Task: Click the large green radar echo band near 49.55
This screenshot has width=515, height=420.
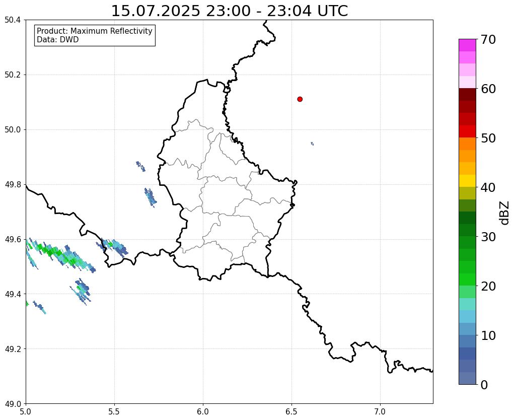Action: coord(62,255)
